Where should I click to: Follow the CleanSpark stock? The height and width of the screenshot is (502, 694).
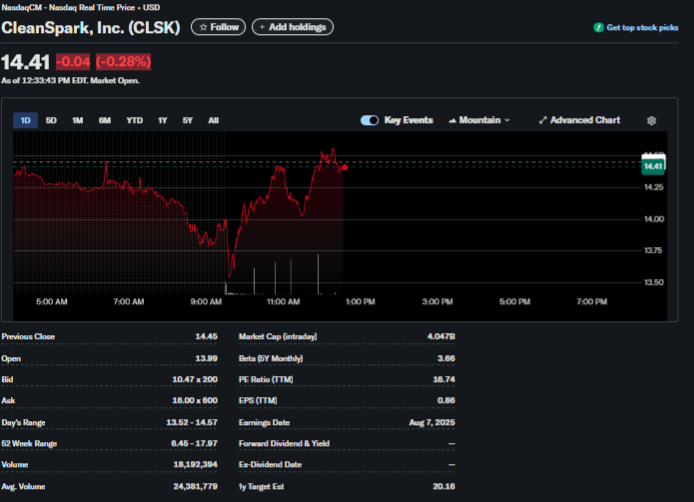218,27
